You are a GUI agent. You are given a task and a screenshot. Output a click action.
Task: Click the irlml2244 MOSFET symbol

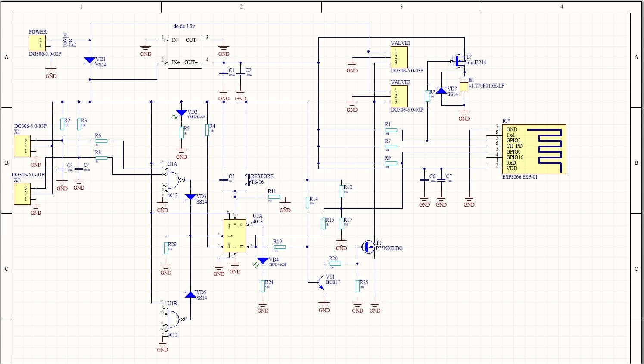coord(458,60)
